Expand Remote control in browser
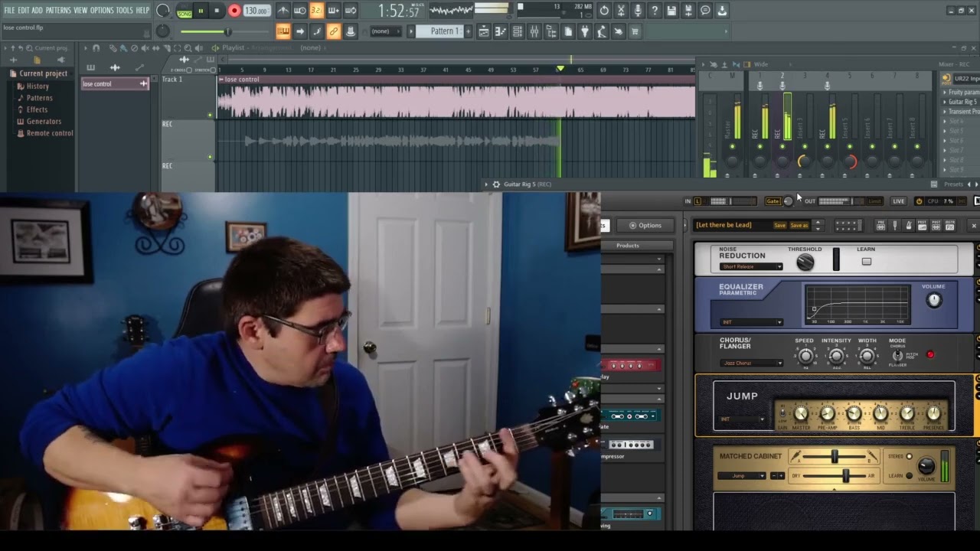 [50, 133]
